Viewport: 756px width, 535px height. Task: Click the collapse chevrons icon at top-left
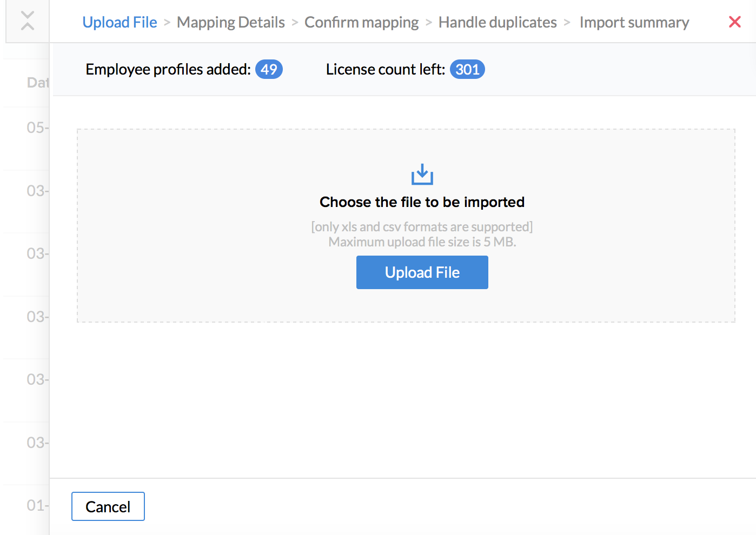[28, 21]
